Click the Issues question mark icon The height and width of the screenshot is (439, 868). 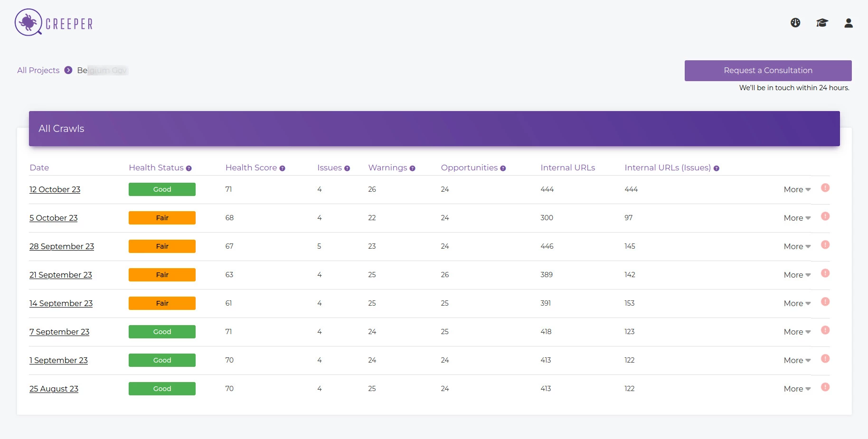tap(347, 168)
